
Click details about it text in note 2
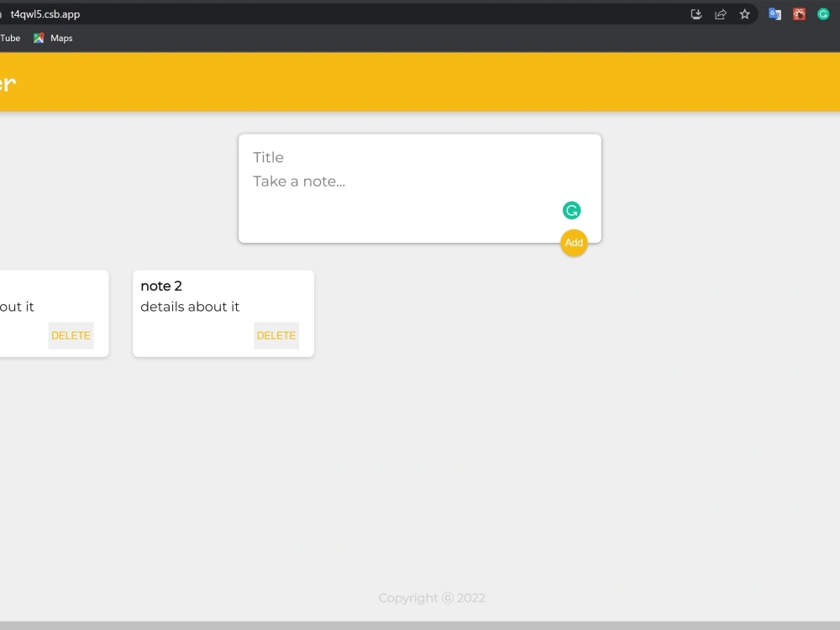(x=190, y=307)
